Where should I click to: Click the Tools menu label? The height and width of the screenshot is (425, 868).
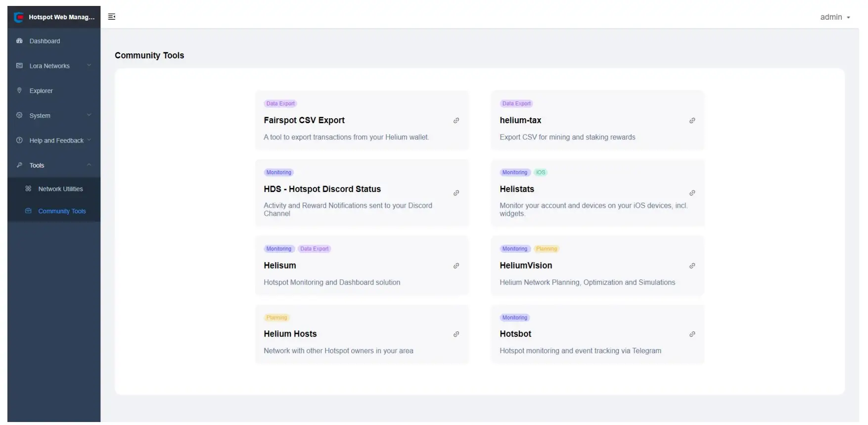(37, 165)
